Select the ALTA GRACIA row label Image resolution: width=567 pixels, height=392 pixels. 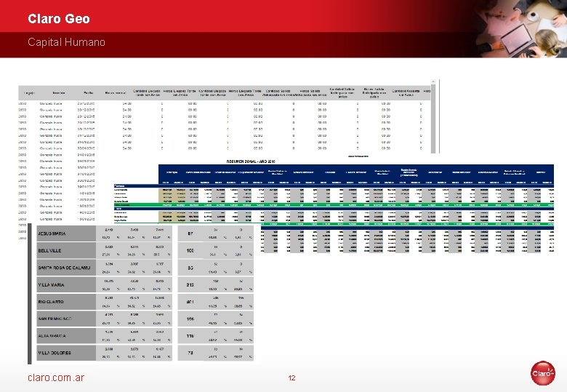click(x=66, y=335)
